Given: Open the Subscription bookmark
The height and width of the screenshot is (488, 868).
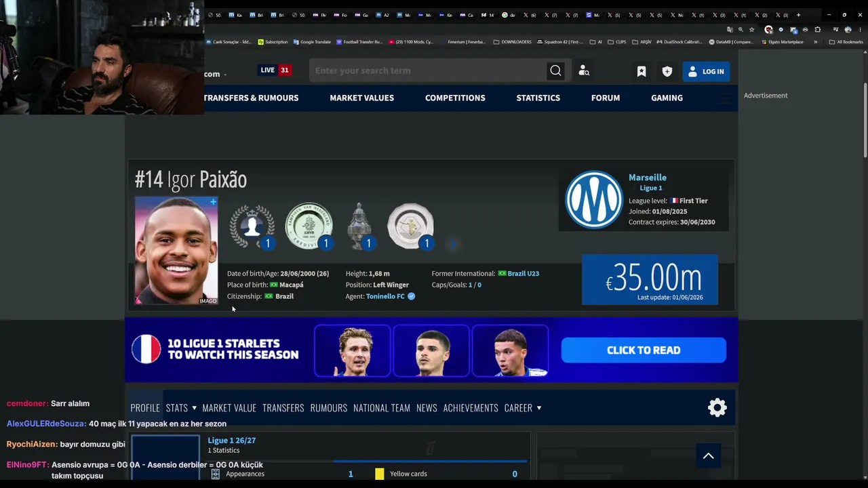Looking at the screenshot, I should (273, 42).
